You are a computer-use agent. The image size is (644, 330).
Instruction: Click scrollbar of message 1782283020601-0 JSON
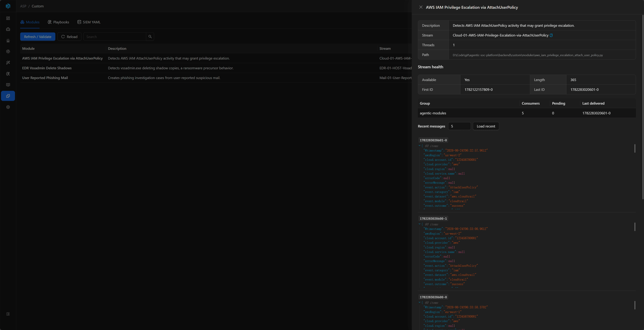pos(635,148)
